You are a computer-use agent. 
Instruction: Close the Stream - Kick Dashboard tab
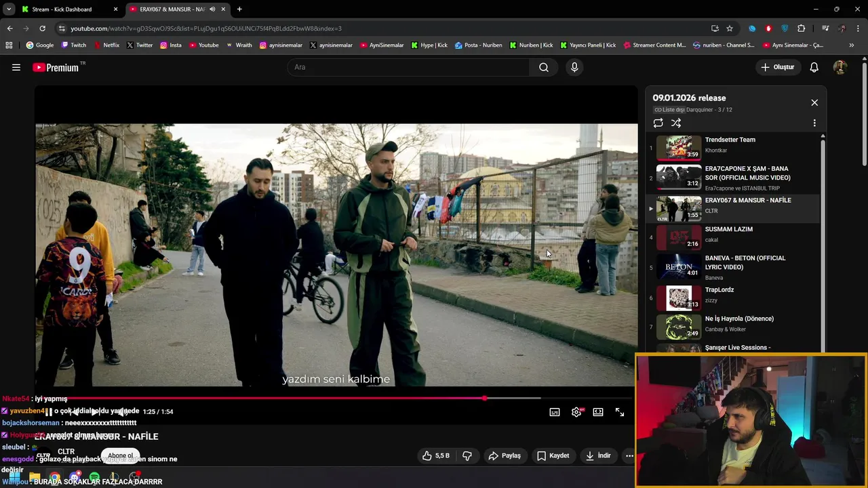click(115, 9)
